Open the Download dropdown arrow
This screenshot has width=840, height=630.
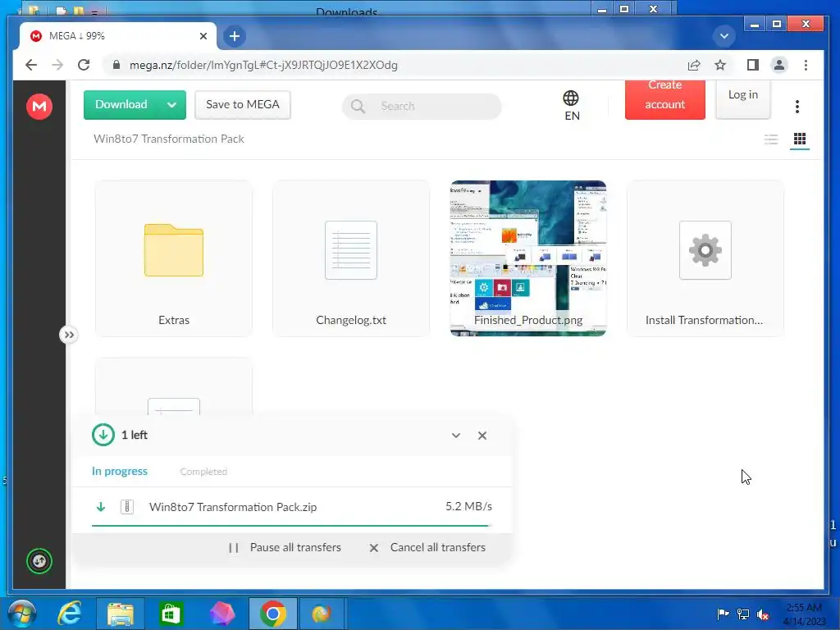172,104
